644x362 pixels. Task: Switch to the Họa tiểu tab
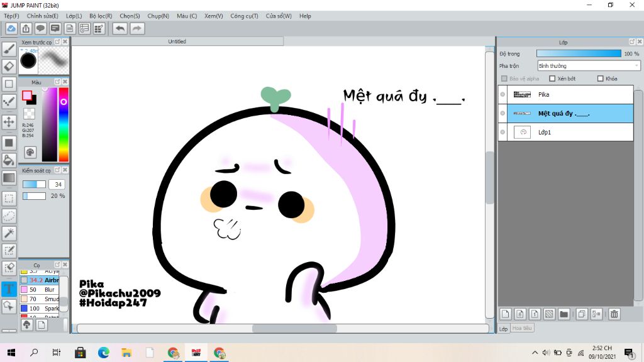pyautogui.click(x=522, y=328)
